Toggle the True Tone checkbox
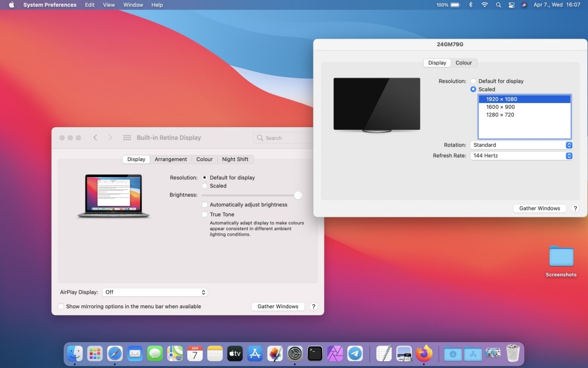588x368 pixels. point(205,214)
